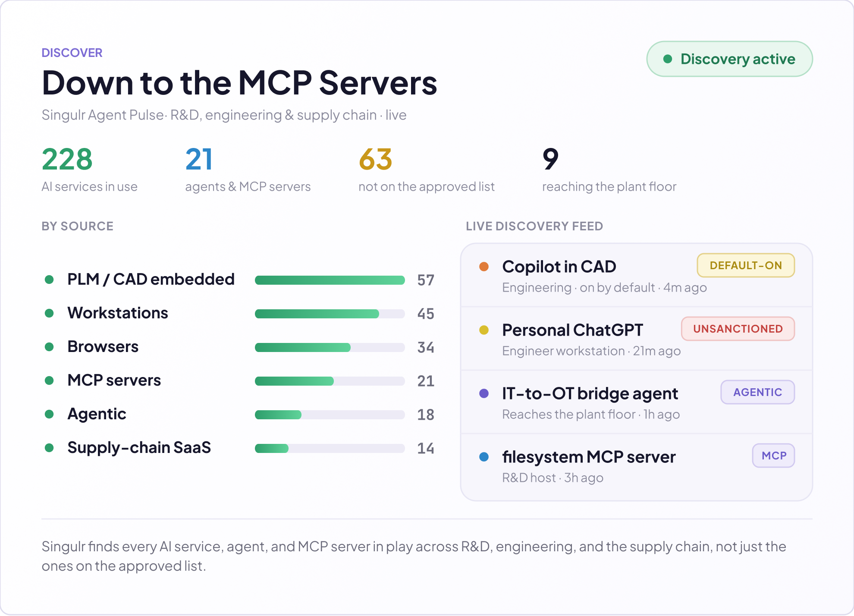Select the PLM / CAD embedded source label
This screenshot has width=854, height=616.
[x=151, y=280]
